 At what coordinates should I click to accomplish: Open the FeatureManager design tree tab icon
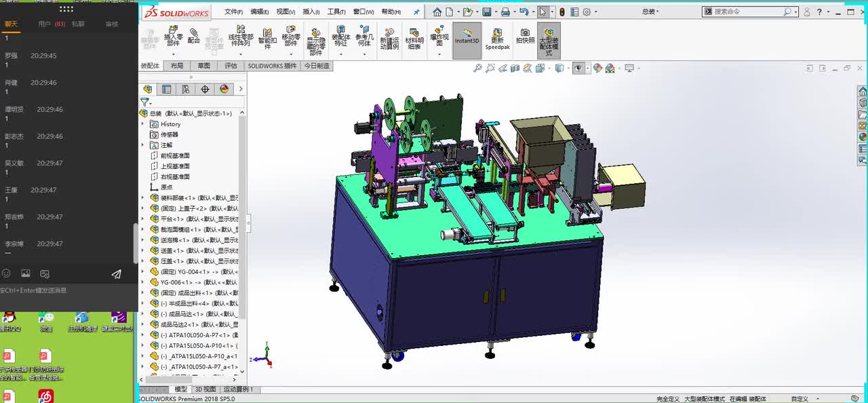tap(148, 89)
